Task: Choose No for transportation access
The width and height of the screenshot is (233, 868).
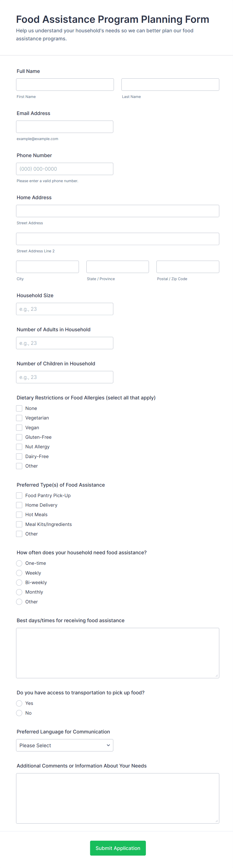Action: pyautogui.click(x=19, y=713)
